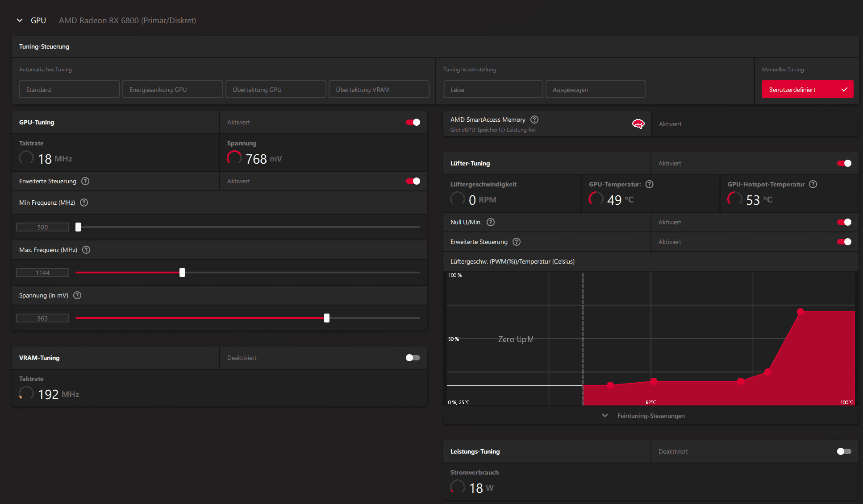Select Energiesenkung GPU tuning
This screenshot has width=863, height=504.
click(x=172, y=89)
